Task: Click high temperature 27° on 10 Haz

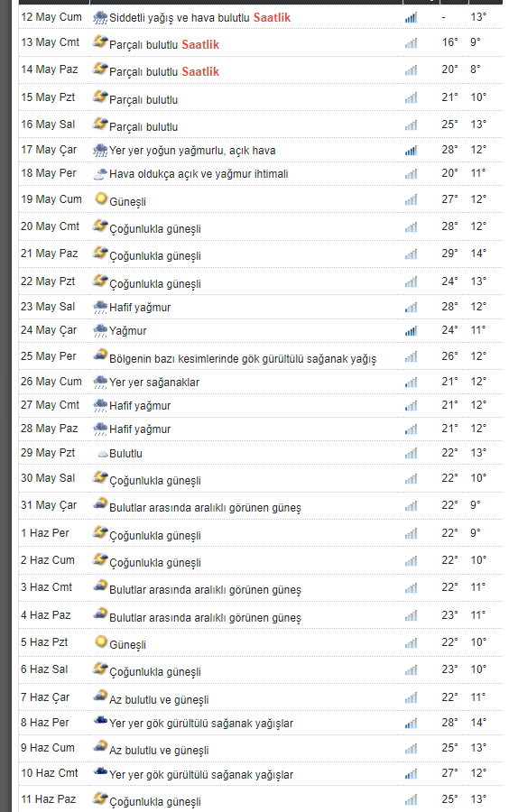Action: tap(449, 773)
